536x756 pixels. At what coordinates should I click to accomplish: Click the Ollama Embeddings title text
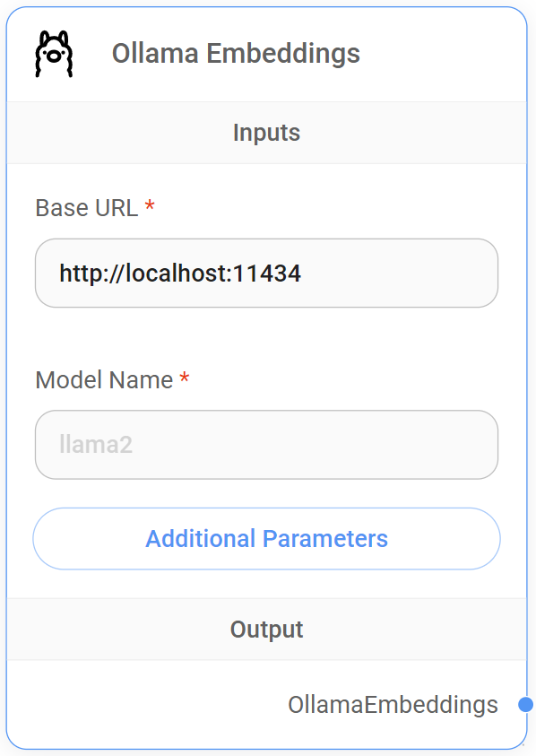tap(237, 53)
